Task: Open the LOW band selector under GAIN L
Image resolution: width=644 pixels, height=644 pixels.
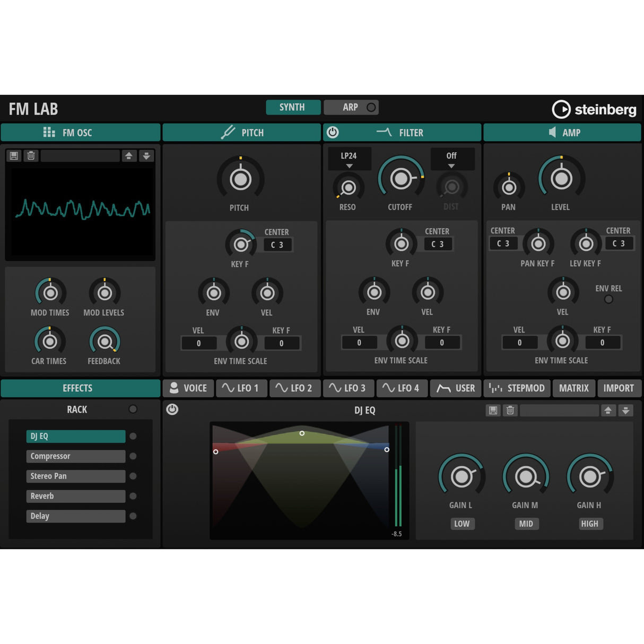Action: 462,524
